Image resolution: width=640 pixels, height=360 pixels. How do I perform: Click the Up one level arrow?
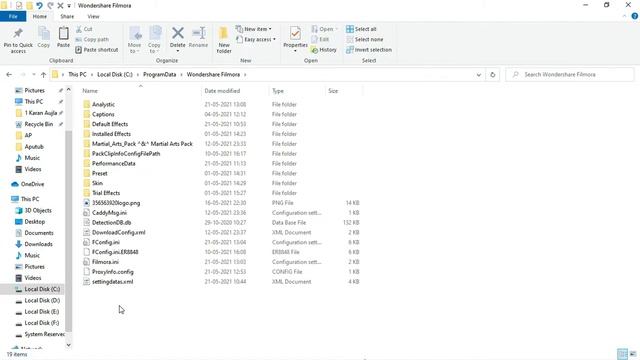[43, 75]
